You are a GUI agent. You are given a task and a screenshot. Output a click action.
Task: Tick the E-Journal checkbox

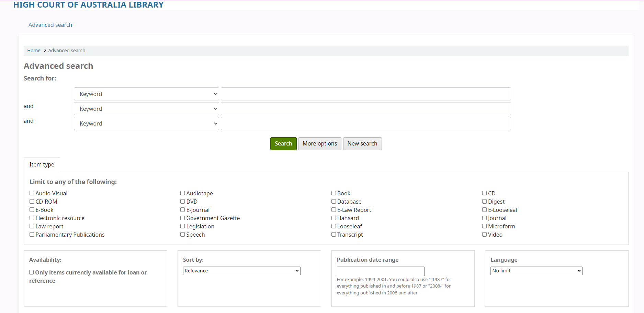point(183,210)
